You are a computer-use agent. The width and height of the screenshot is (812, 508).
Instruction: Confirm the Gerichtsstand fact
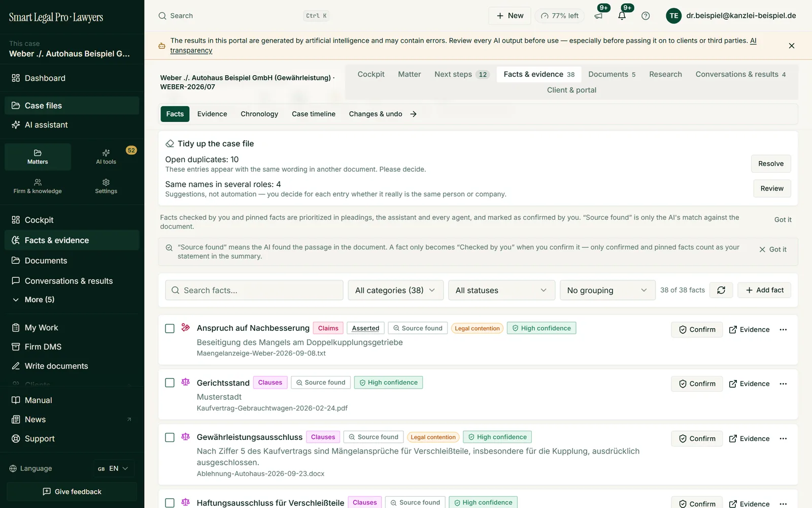coord(697,384)
